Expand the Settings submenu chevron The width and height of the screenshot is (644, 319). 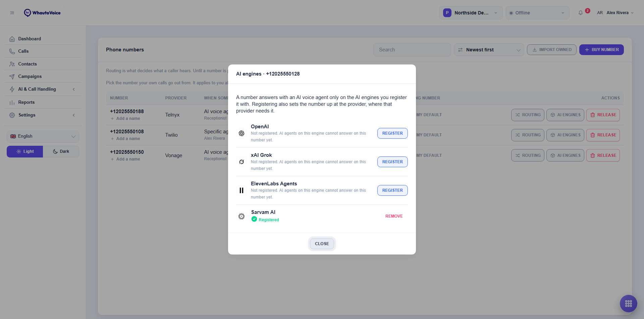tap(74, 115)
